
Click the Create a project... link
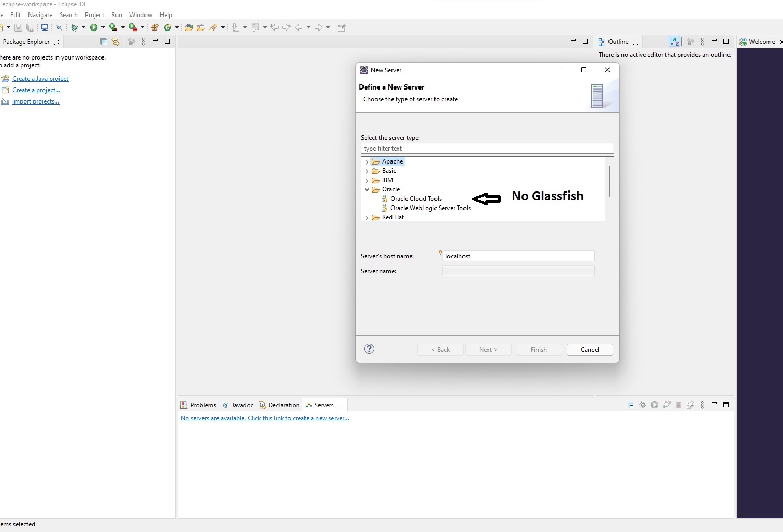[36, 90]
